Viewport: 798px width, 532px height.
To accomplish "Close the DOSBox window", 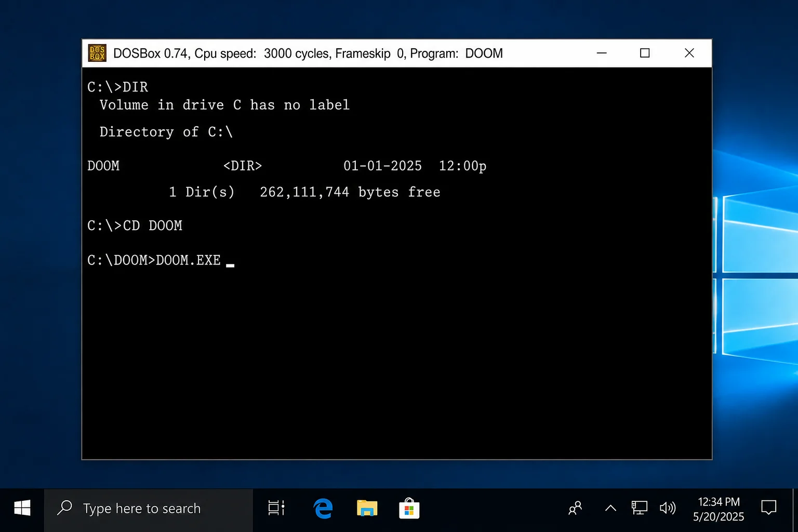I will 689,53.
